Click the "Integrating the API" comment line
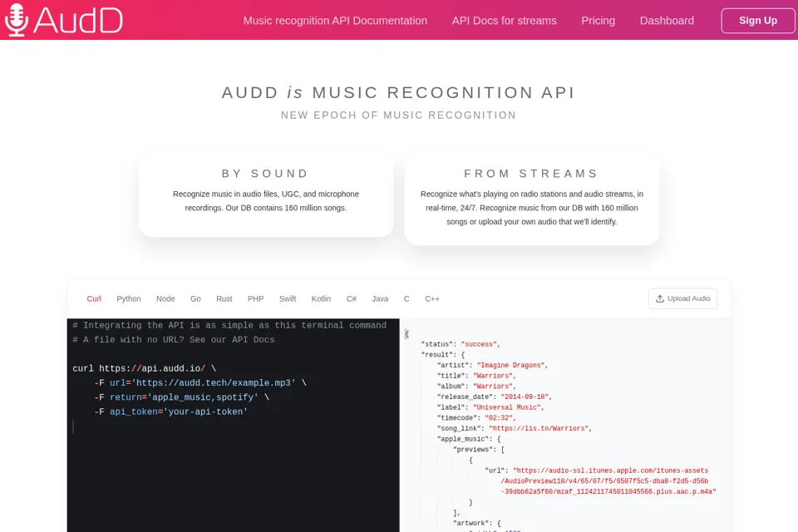The height and width of the screenshot is (532, 798). 229,325
